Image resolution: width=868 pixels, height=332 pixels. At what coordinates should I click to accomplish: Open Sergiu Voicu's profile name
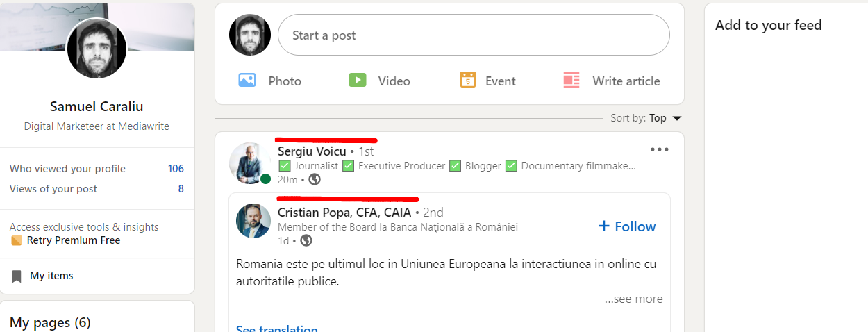tap(312, 151)
